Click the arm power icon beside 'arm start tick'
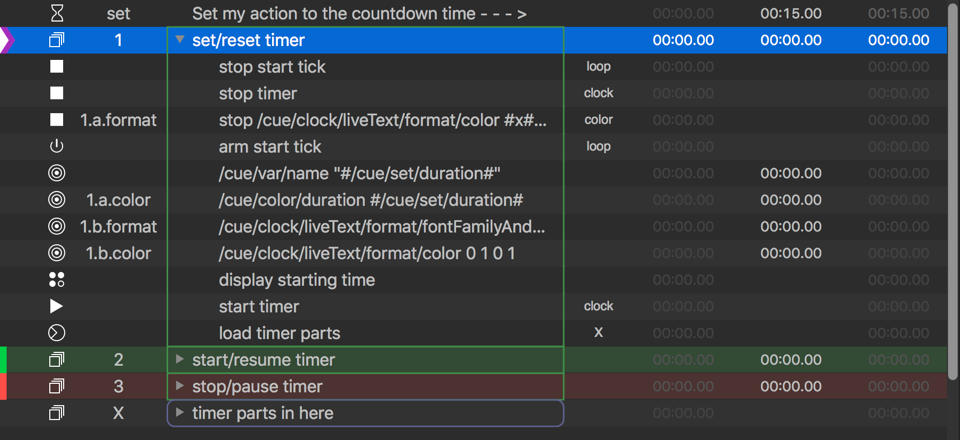This screenshot has width=960, height=440. 57,147
